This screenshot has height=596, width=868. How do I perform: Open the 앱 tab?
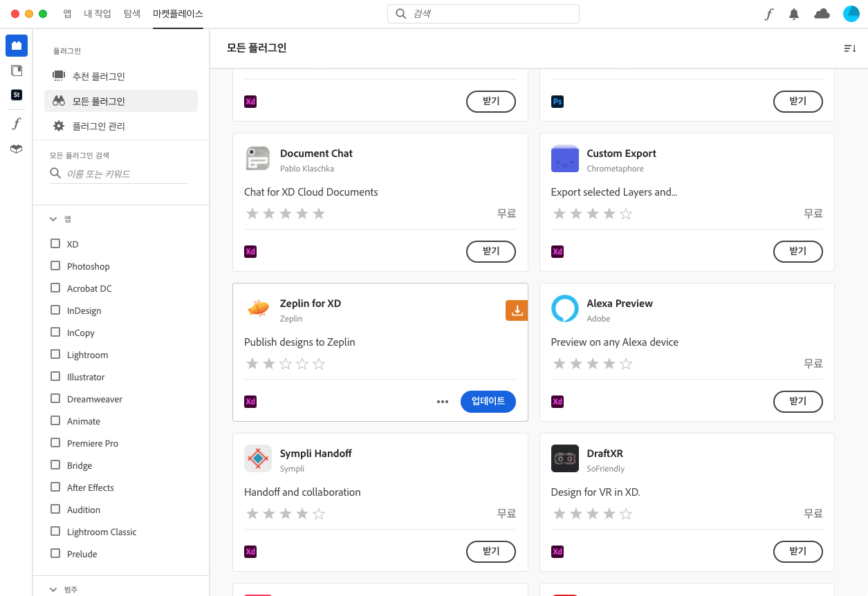click(67, 14)
